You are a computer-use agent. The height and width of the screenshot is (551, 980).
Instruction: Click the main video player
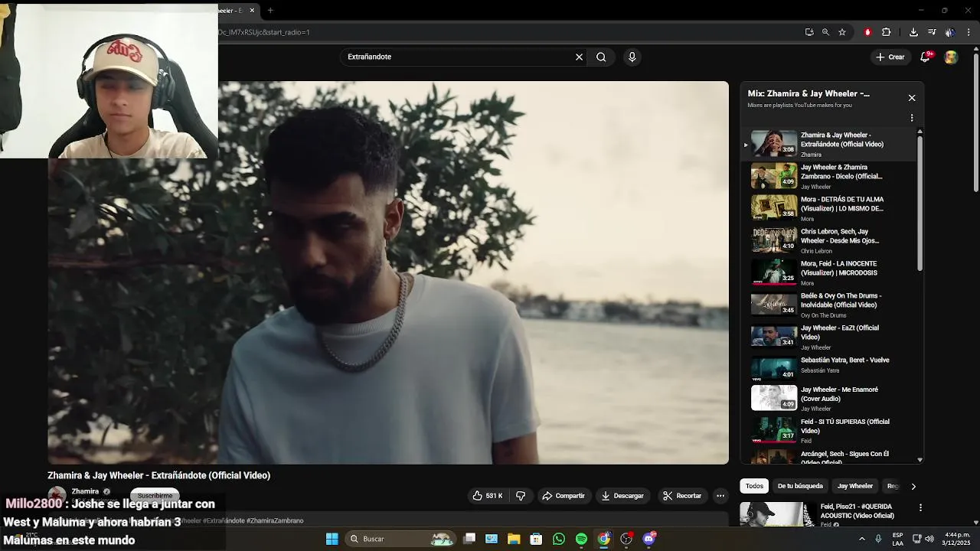click(388, 272)
